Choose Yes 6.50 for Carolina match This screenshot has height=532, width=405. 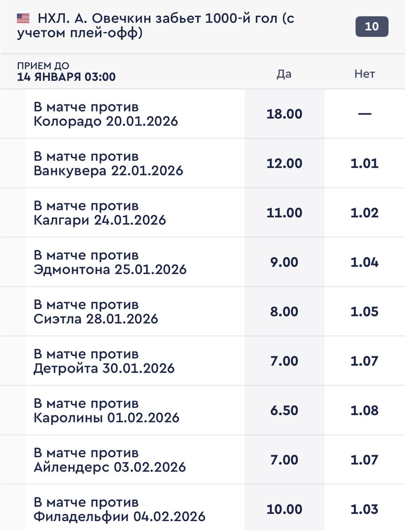pyautogui.click(x=284, y=410)
